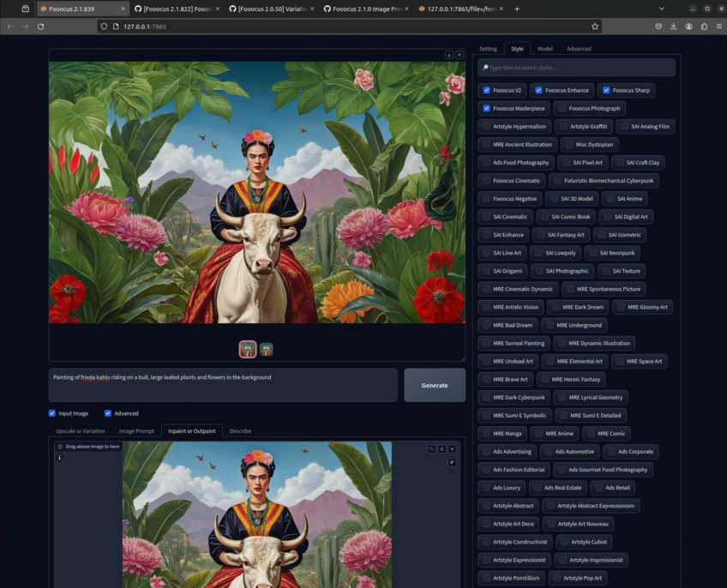Toggle the Advanced checkbox below the prompt
The image size is (727, 588).
[108, 413]
